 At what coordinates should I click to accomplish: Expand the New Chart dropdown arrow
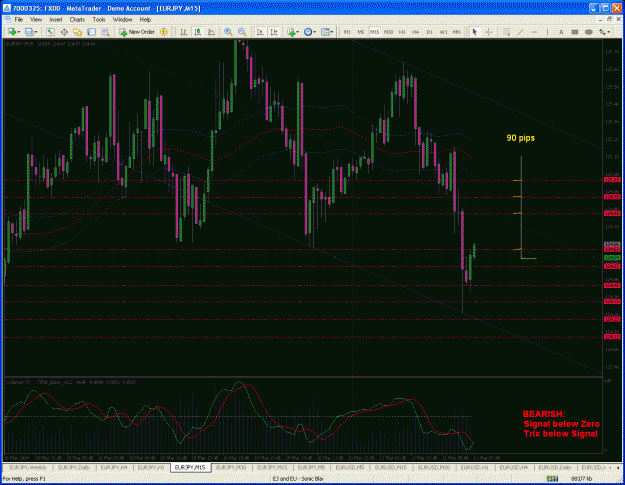(19, 32)
